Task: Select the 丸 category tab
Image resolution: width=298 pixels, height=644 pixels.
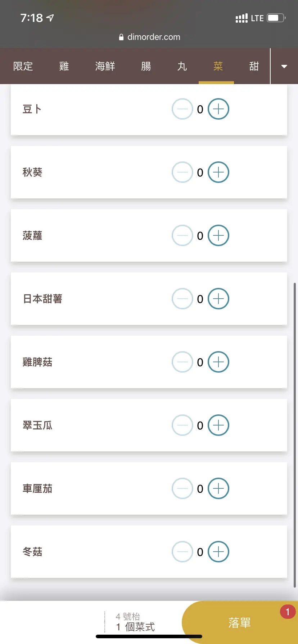Action: pos(182,66)
